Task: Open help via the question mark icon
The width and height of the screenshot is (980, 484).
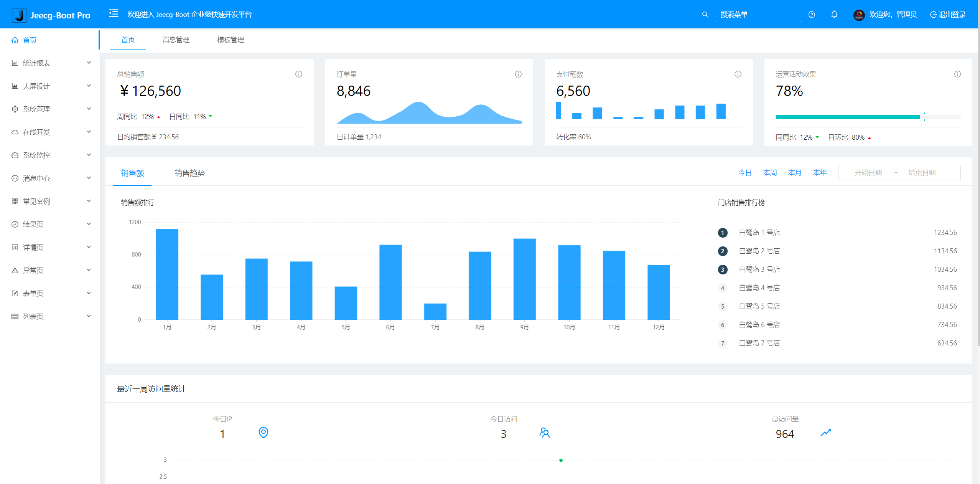Action: click(x=812, y=15)
